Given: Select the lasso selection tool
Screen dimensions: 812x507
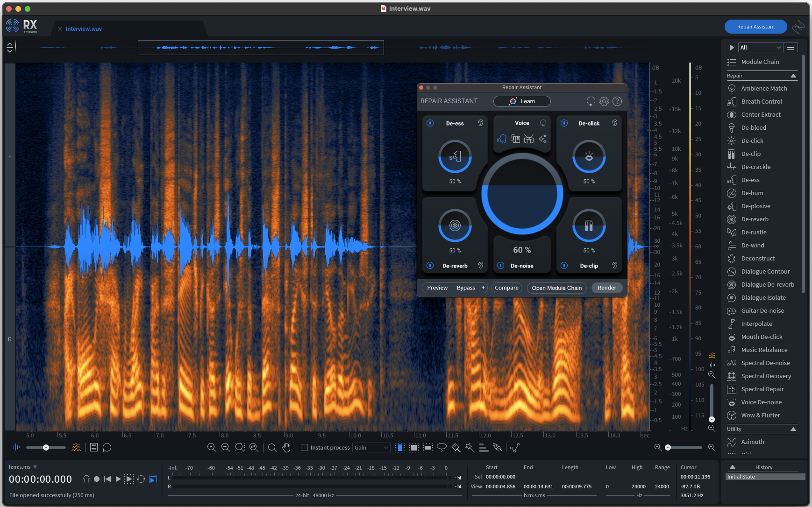Looking at the screenshot, I should [x=442, y=447].
